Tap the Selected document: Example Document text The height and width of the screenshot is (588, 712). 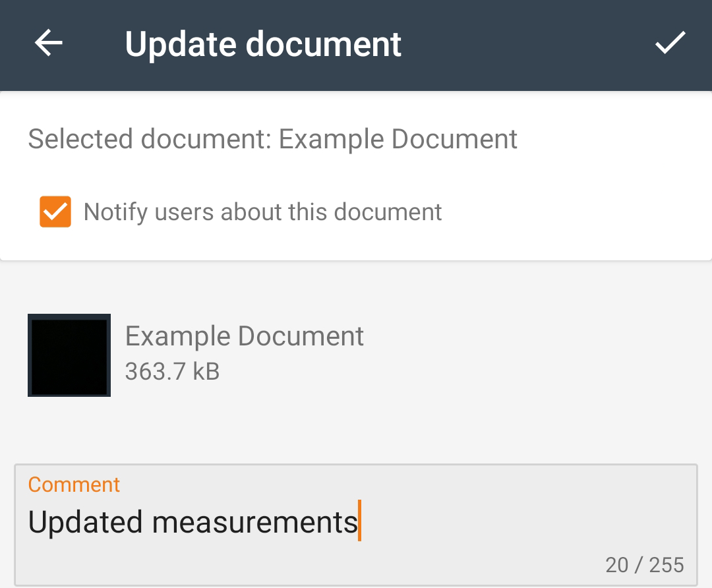272,139
